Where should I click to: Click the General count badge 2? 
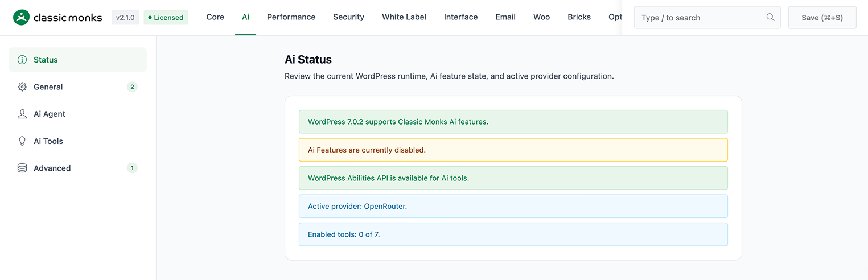(x=132, y=87)
